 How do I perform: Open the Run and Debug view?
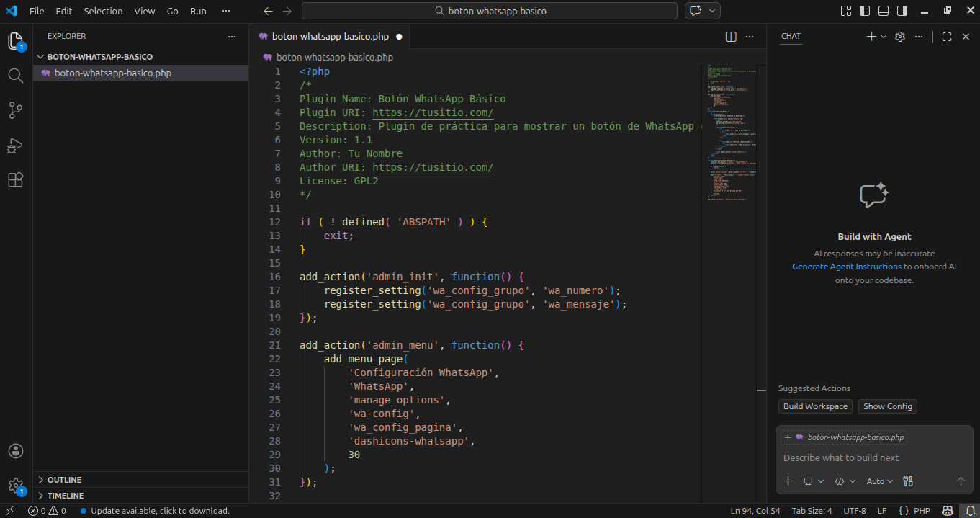pos(16,146)
